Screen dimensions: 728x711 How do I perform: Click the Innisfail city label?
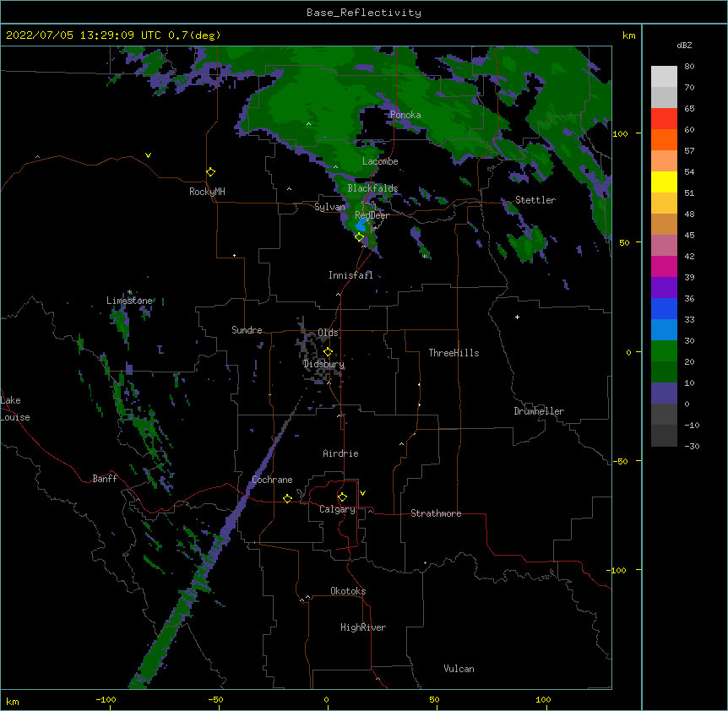pos(350,275)
